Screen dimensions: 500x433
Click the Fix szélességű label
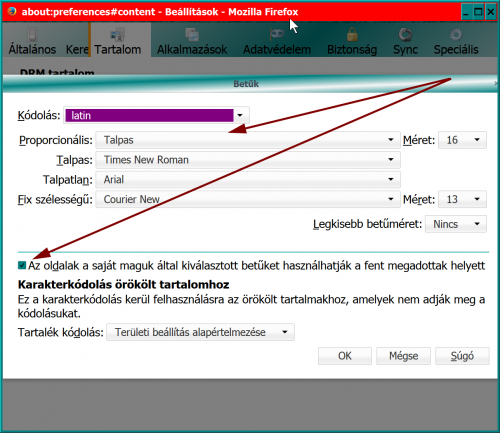(55, 199)
